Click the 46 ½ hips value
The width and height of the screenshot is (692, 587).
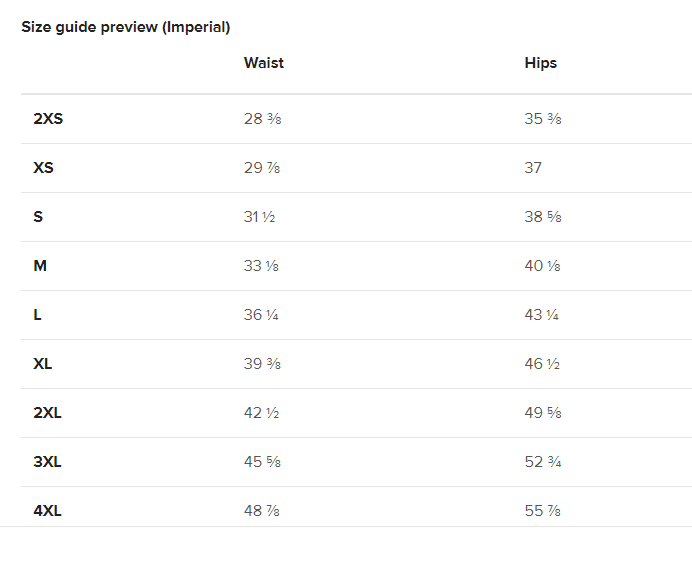tap(542, 364)
